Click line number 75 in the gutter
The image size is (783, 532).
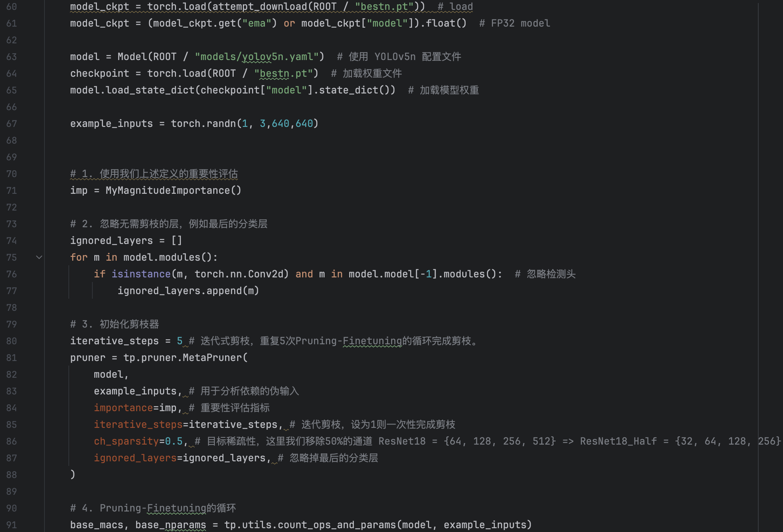11,257
